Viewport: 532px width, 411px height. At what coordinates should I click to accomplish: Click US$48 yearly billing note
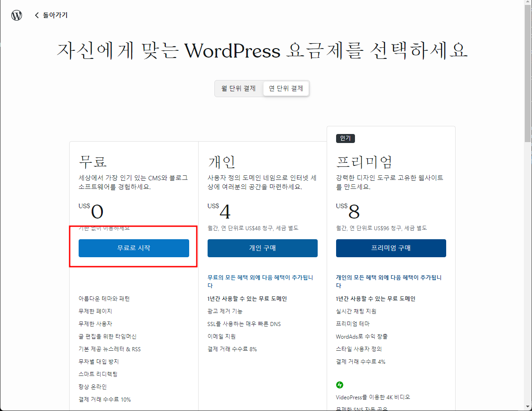(253, 228)
